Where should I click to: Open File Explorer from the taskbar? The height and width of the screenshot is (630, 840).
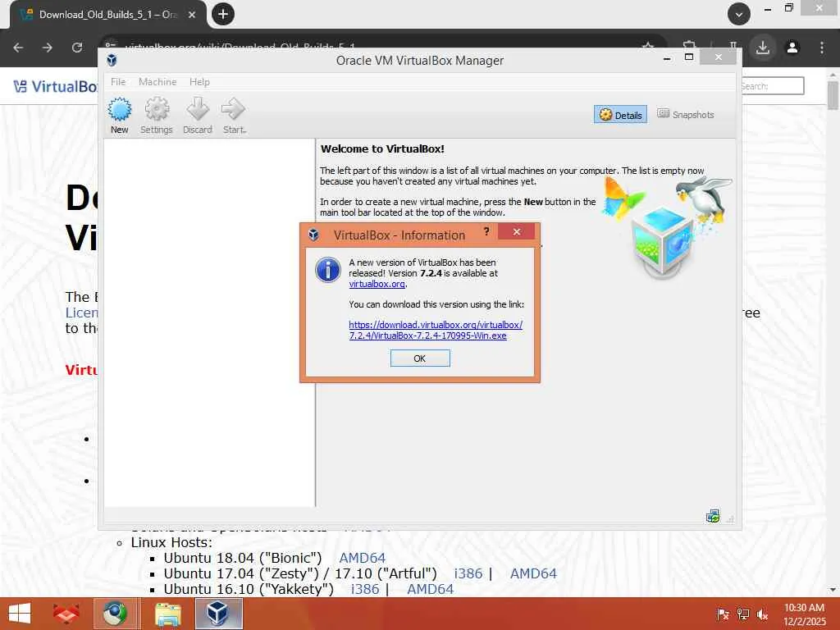pos(167,614)
